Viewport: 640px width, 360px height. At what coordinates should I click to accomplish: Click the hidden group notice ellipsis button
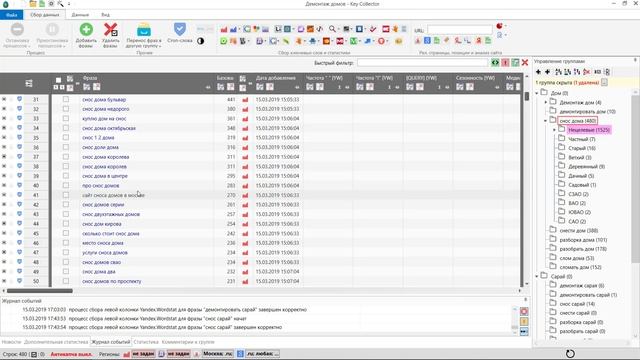coord(604,82)
